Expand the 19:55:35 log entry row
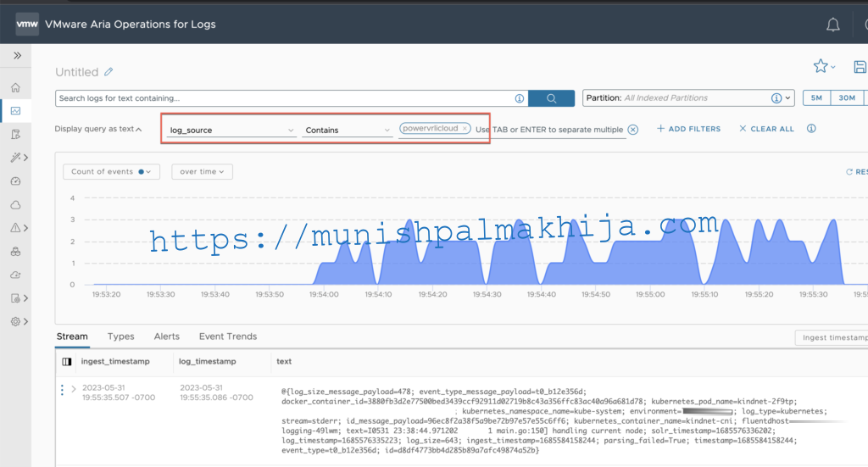Image resolution: width=868 pixels, height=467 pixels. [73, 389]
